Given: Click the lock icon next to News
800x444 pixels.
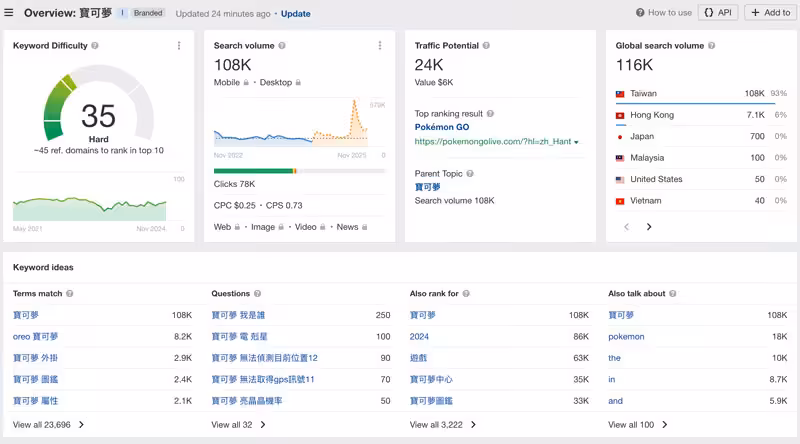Looking at the screenshot, I should coord(364,227).
